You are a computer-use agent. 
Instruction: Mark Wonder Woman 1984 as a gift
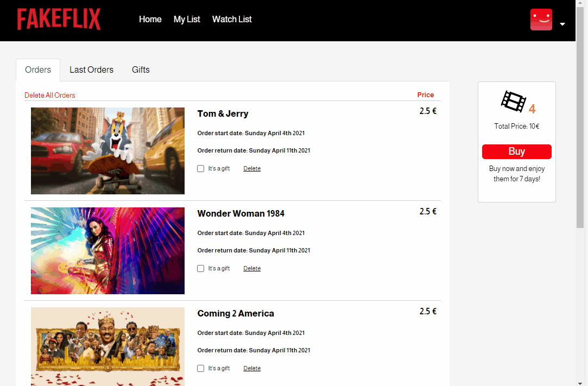(x=201, y=268)
